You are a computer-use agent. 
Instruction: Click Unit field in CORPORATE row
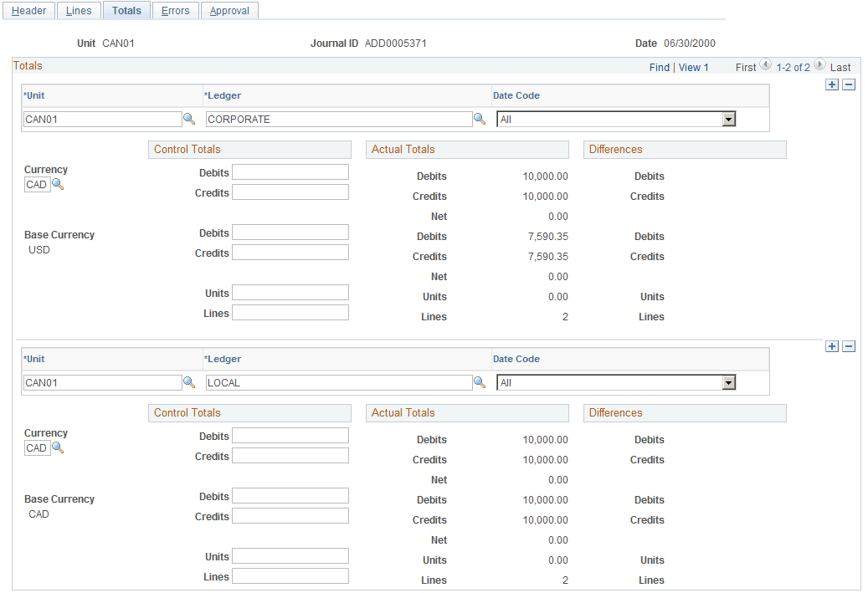pyautogui.click(x=102, y=119)
